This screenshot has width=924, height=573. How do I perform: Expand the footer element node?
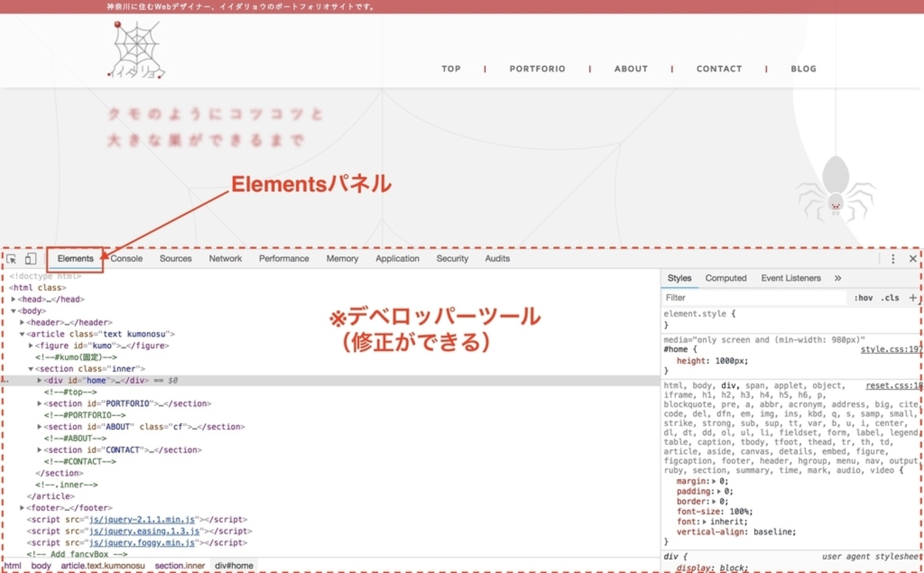pyautogui.click(x=21, y=508)
